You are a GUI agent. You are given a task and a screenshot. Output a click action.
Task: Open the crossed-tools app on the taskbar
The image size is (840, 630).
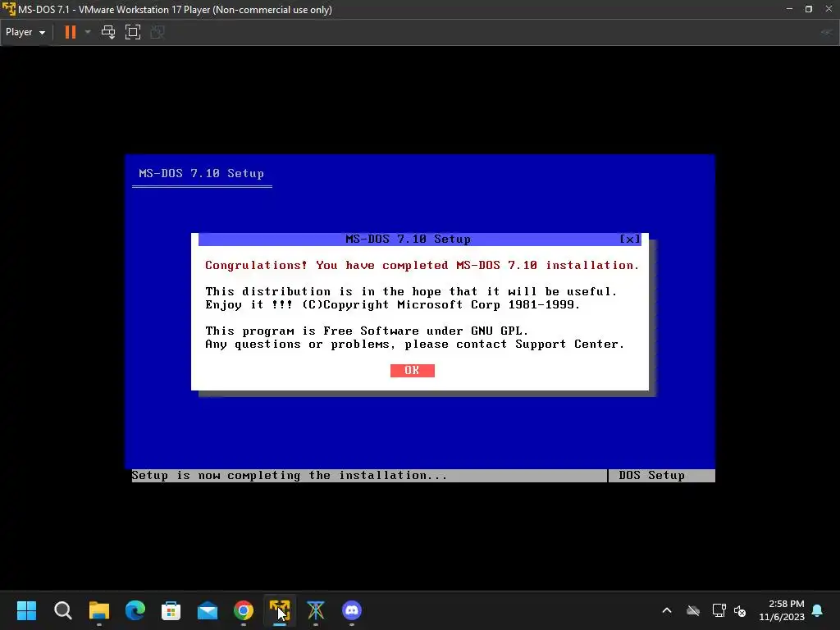point(316,610)
